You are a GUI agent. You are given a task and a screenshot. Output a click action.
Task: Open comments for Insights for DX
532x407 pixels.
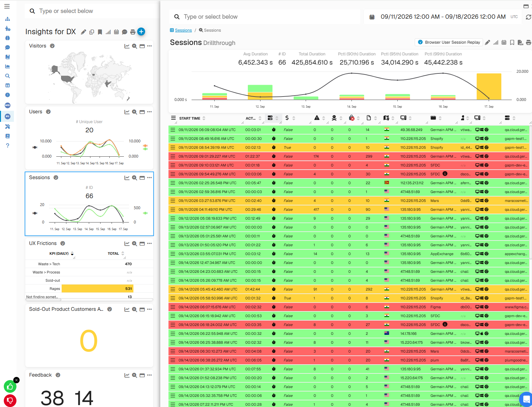[x=125, y=32]
